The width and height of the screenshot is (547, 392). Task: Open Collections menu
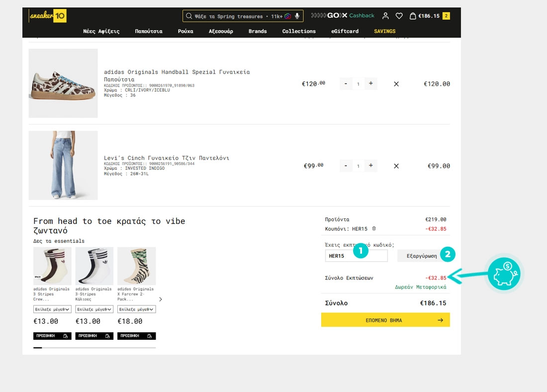pos(299,31)
